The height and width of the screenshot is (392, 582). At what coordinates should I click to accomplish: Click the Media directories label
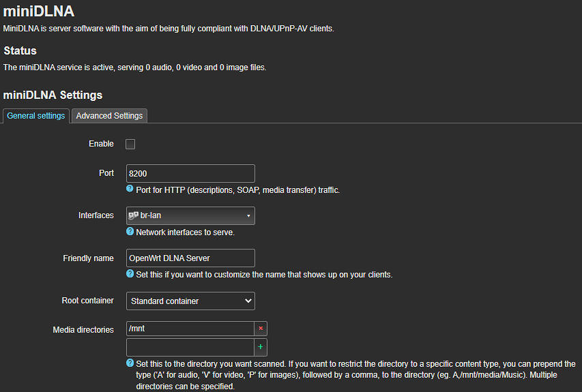(83, 330)
